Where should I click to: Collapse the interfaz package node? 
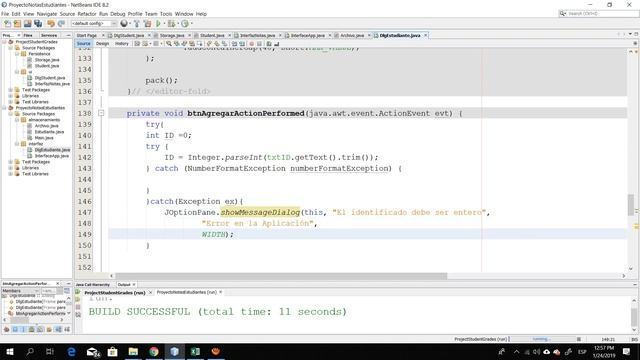click(x=17, y=144)
